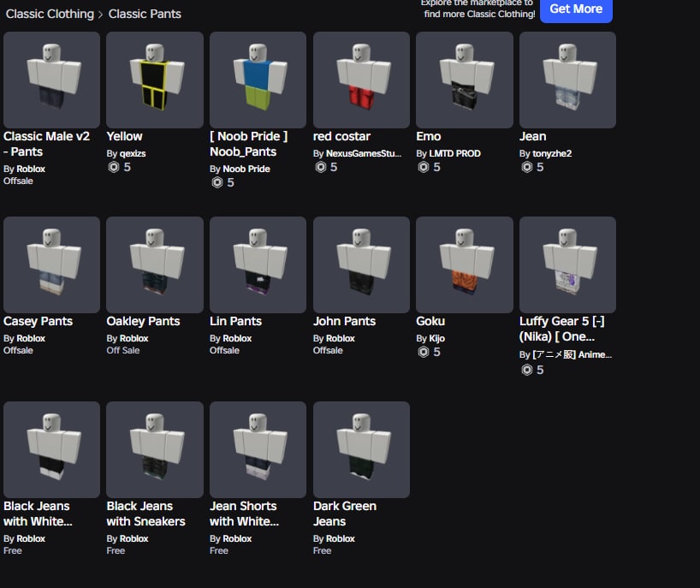This screenshot has height=588, width=700.
Task: Open the Casey Pants item title
Action: pyautogui.click(x=38, y=321)
